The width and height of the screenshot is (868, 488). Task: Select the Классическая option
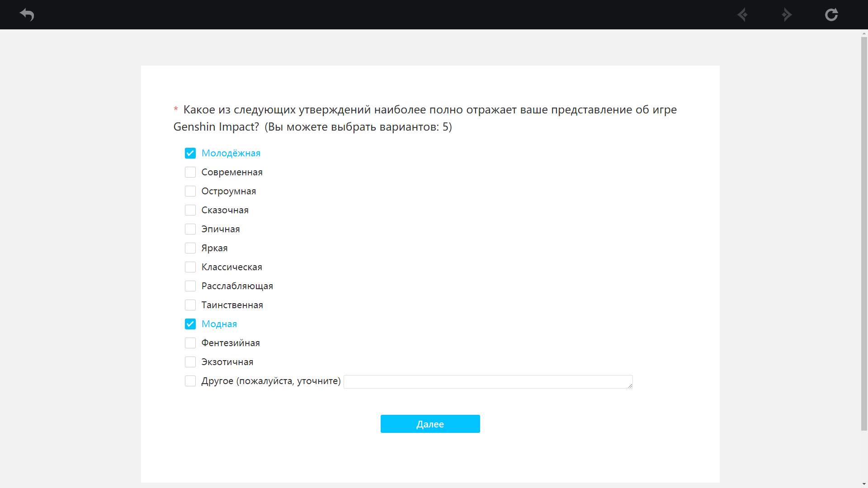coord(190,267)
